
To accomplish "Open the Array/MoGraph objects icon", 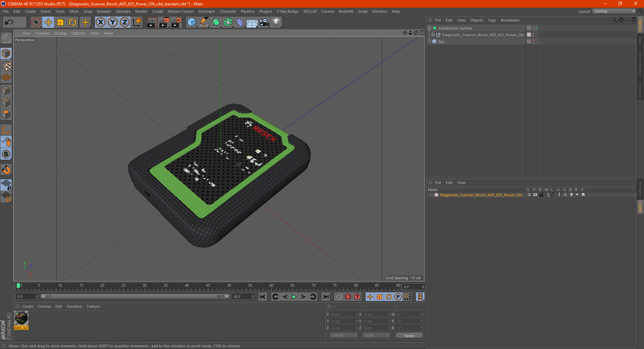I will (x=228, y=22).
